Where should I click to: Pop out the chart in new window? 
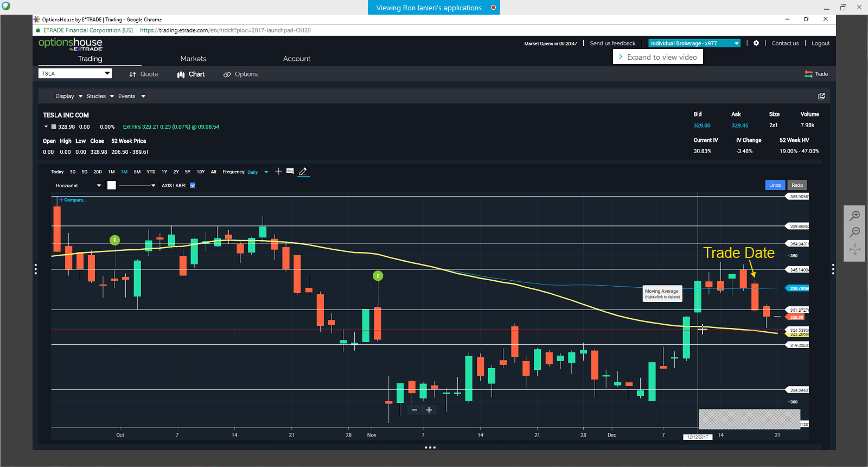[821, 96]
